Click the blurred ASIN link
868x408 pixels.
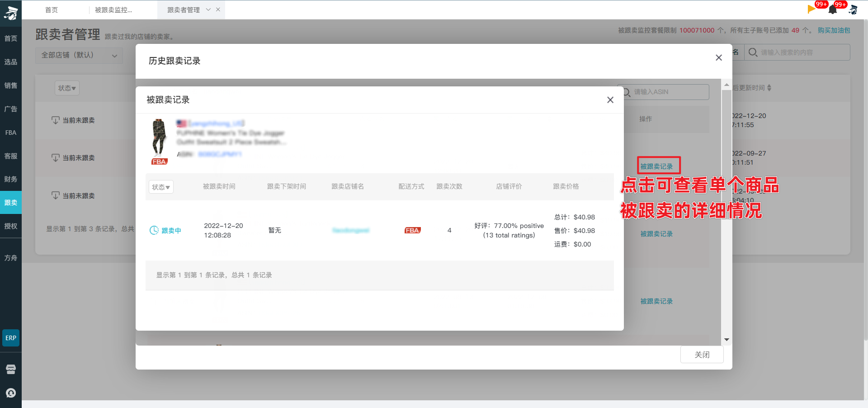tap(220, 154)
